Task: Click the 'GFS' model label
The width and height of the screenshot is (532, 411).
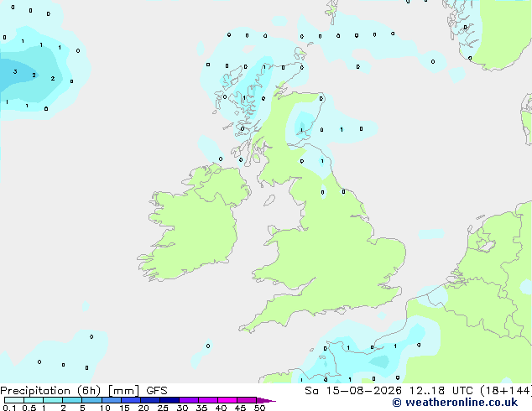Action: (157, 391)
